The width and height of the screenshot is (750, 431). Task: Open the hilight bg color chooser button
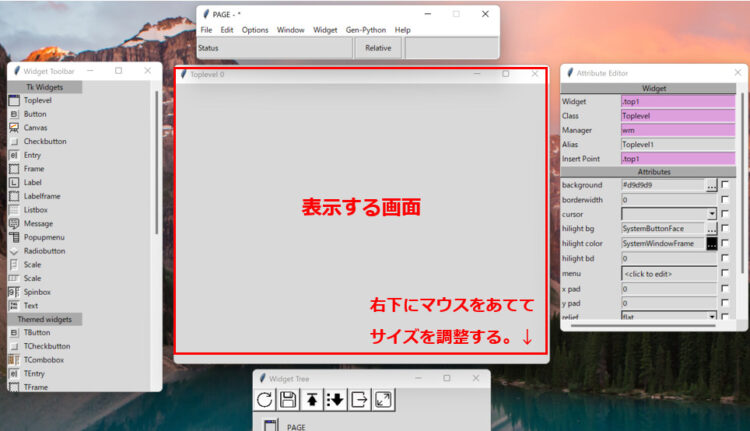pos(712,229)
